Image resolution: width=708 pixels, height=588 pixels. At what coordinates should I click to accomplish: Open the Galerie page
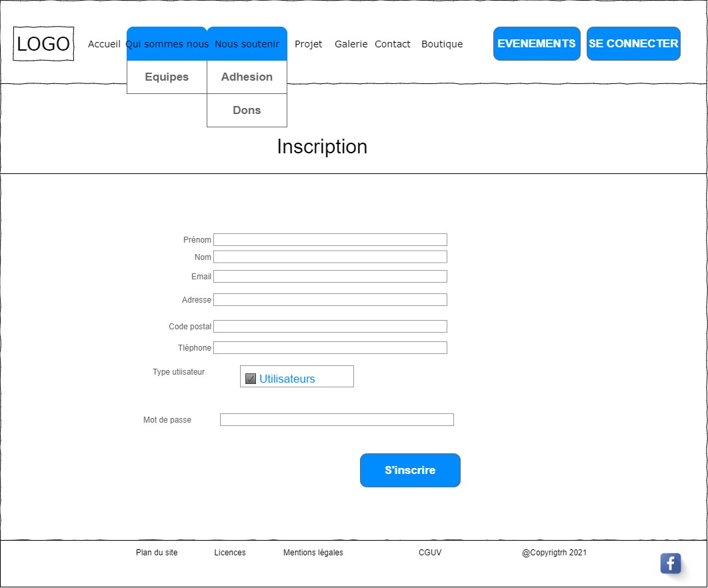[351, 44]
